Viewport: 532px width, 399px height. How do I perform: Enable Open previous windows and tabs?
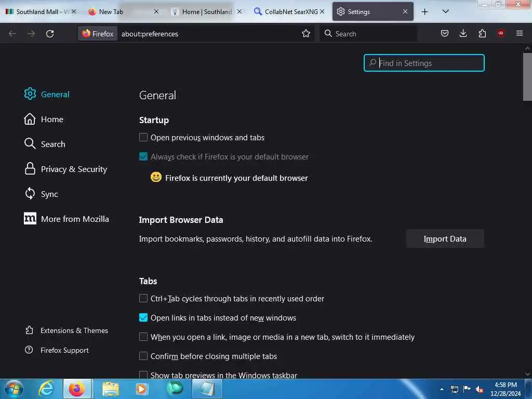pos(143,137)
